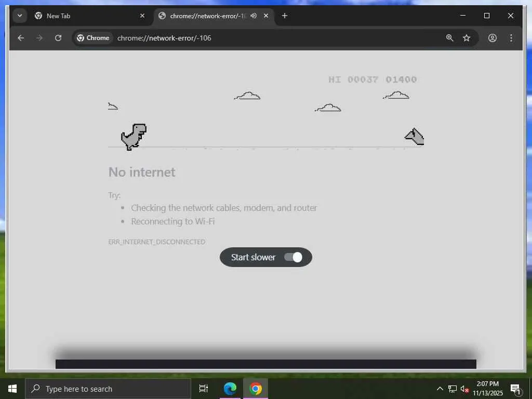
Task: Open the Windows Start menu
Action: click(x=12, y=389)
